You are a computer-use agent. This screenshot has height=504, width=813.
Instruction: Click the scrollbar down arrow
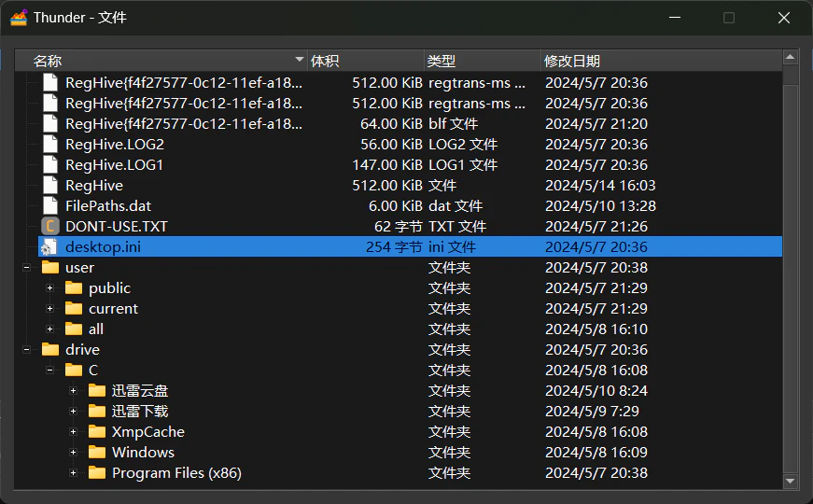coord(791,482)
